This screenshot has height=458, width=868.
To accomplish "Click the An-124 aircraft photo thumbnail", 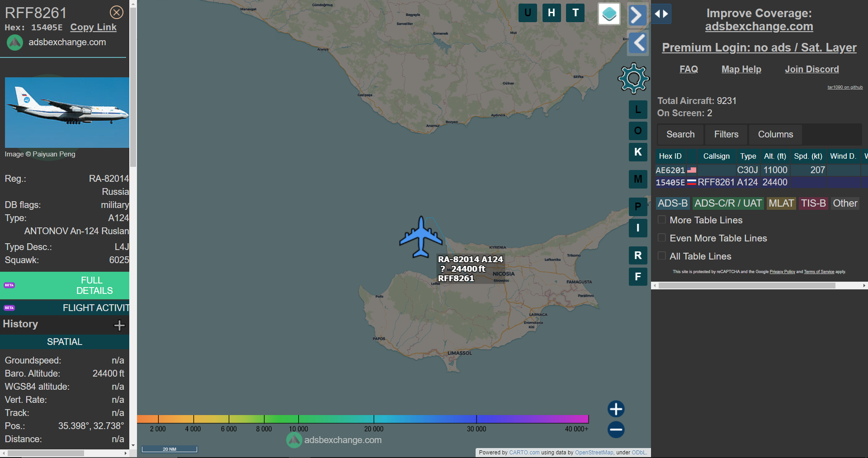I will (67, 113).
